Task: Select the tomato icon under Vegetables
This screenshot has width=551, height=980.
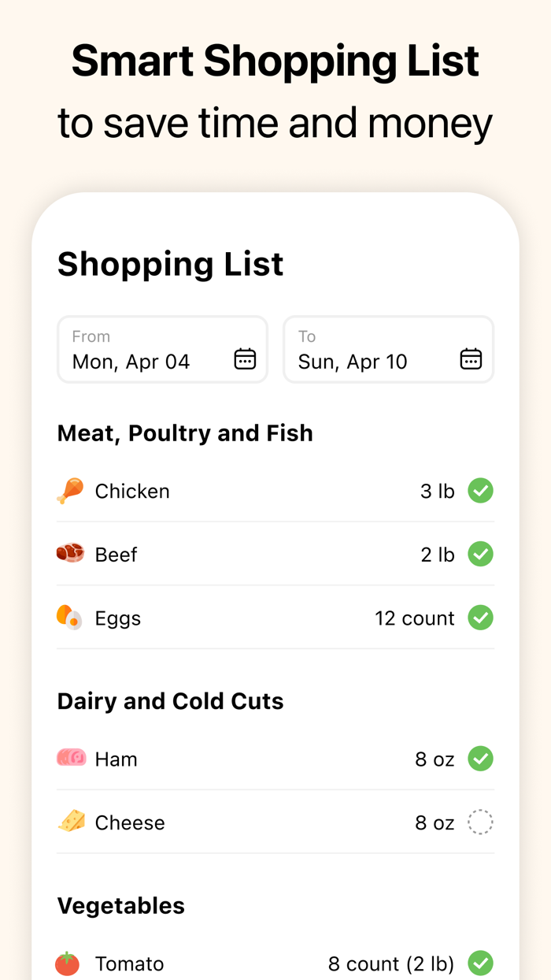Action: 68,963
